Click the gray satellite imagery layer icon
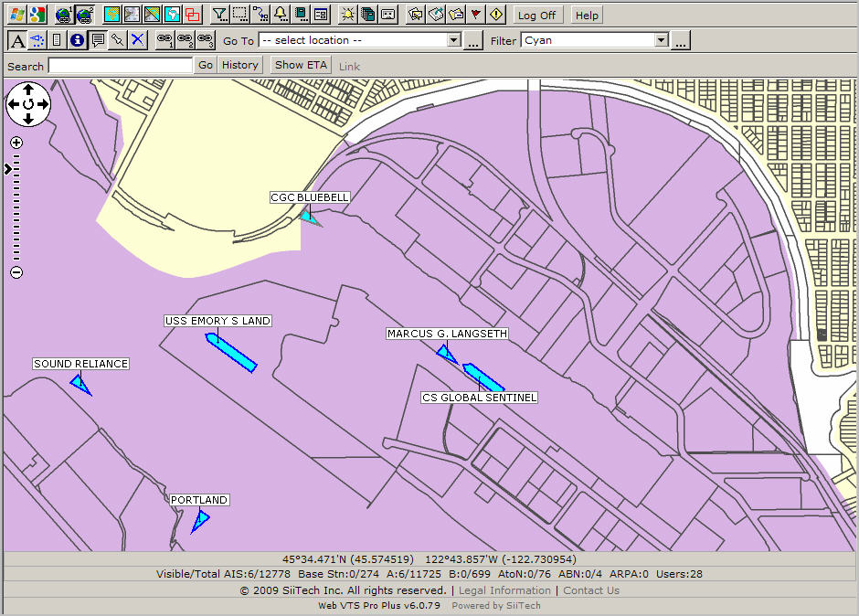 (x=132, y=15)
